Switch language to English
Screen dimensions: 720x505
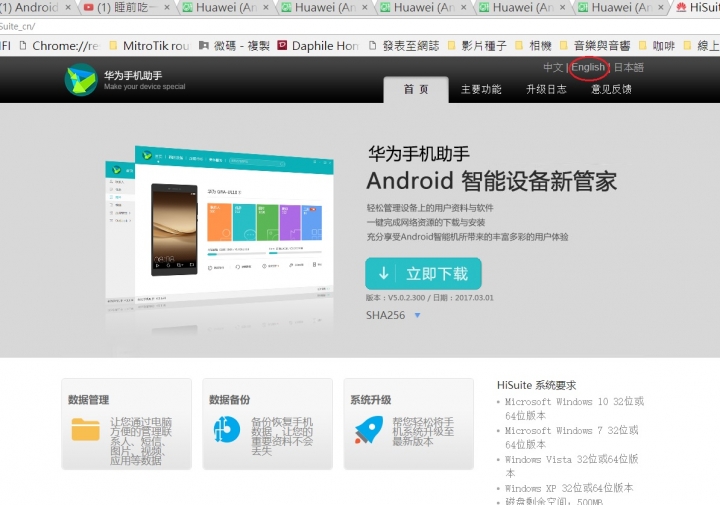tap(588, 67)
